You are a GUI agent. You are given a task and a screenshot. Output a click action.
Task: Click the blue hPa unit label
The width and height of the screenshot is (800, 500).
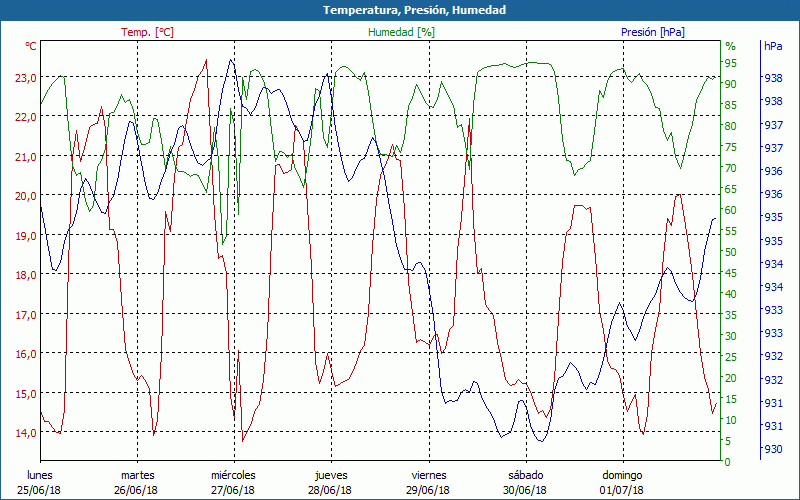(773, 46)
